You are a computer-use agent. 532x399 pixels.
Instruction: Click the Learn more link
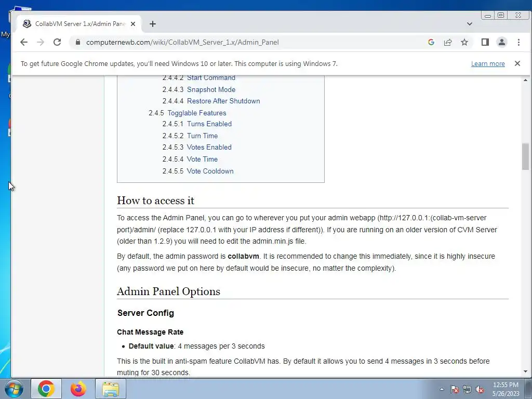(488, 64)
